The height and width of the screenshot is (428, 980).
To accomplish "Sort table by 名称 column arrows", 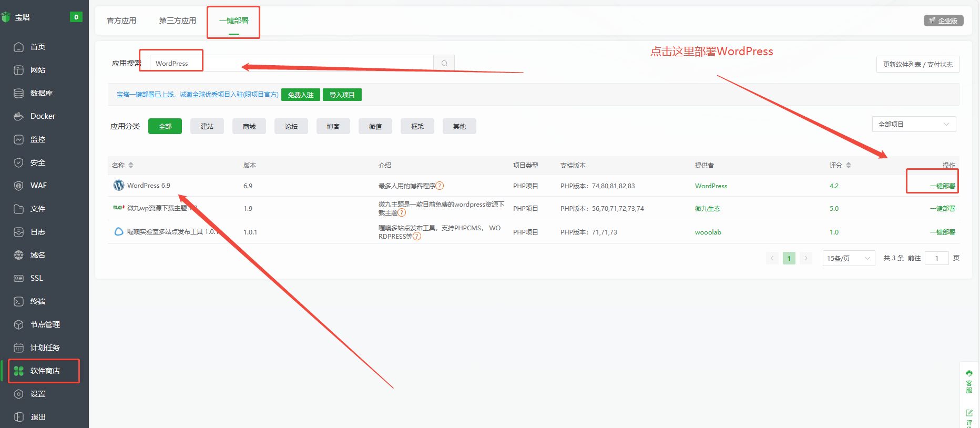I will tap(131, 165).
